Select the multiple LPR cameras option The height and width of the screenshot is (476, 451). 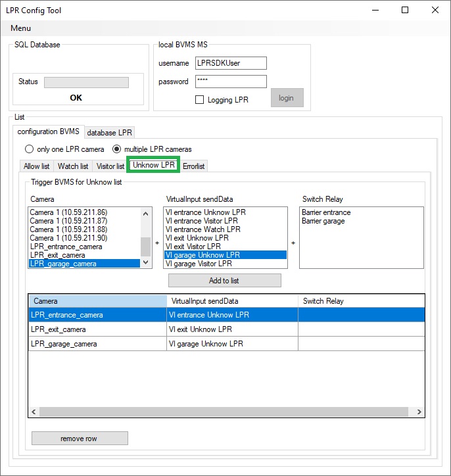coord(117,149)
